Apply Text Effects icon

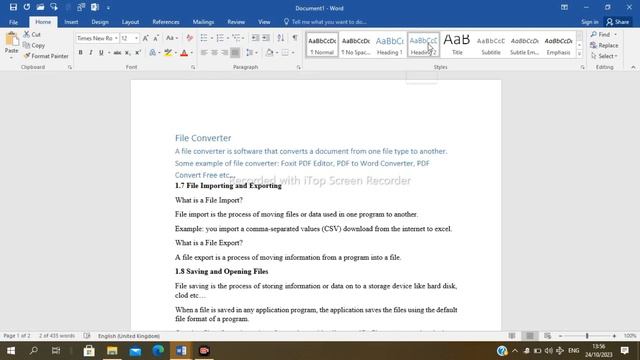tap(153, 53)
